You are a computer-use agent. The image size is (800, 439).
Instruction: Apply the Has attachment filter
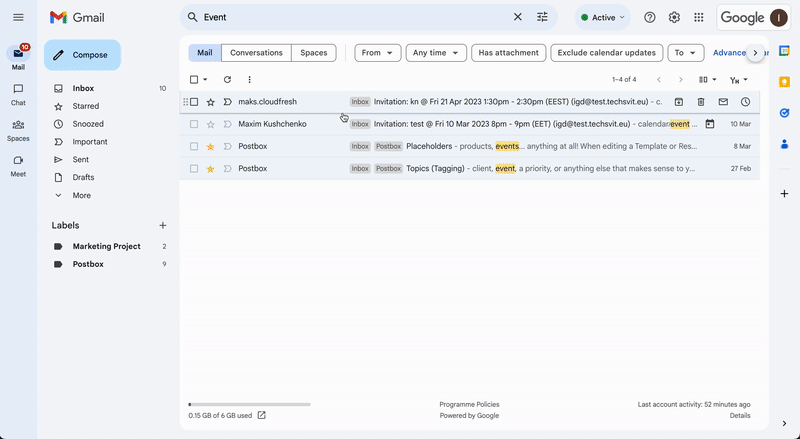508,53
